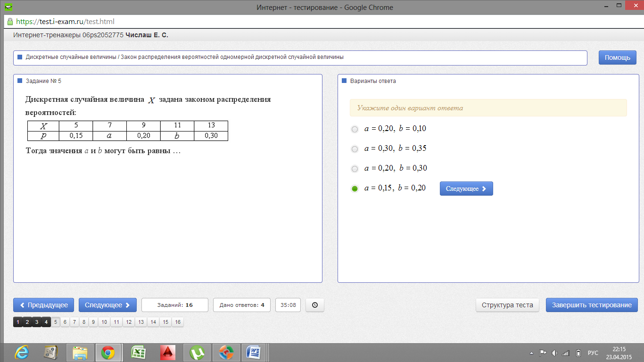Viewport: 644px width, 362px height.
Task: Click the topic breadcrumb Дискретные случайные величины
Action: click(71, 57)
